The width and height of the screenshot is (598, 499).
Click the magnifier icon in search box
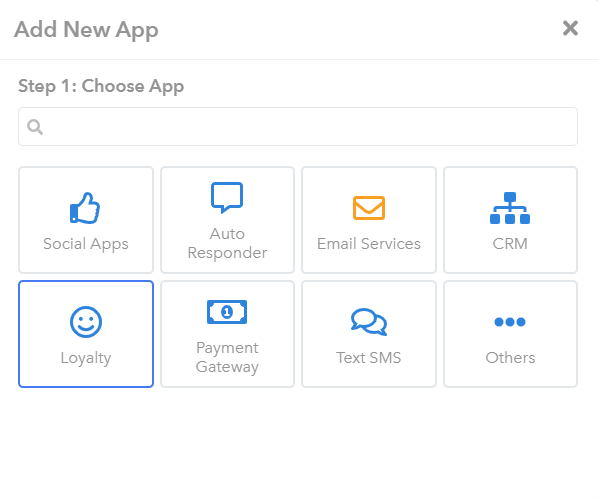(35, 127)
